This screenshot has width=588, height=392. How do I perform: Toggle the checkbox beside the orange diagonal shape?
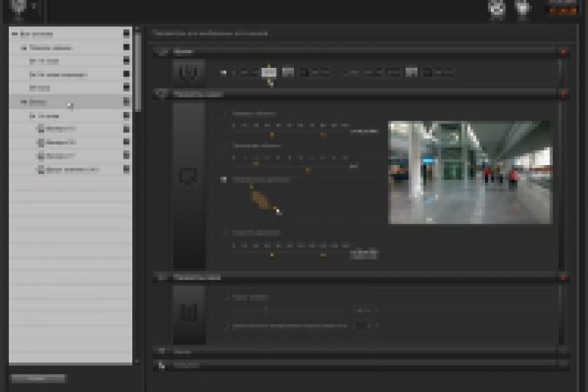[x=224, y=180]
